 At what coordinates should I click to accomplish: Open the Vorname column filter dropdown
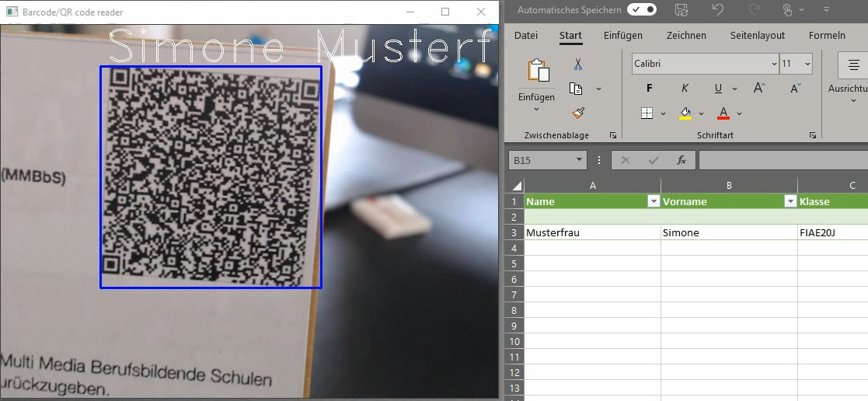pos(790,201)
